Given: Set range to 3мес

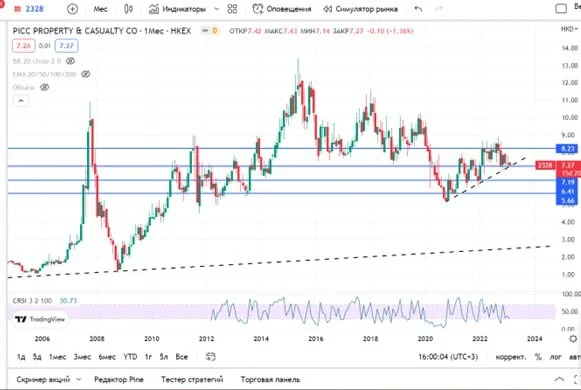Looking at the screenshot, I should pyautogui.click(x=82, y=357).
